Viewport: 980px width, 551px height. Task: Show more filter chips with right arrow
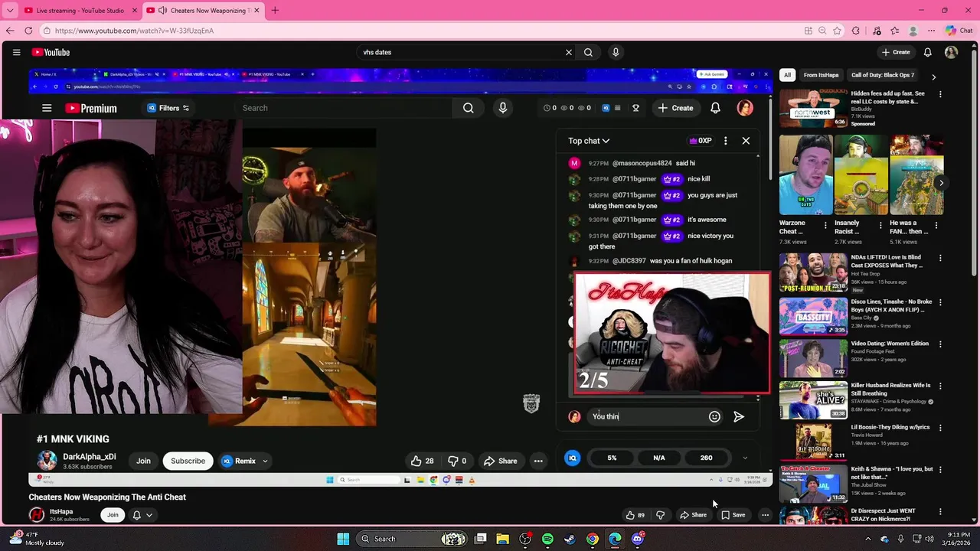pos(933,76)
